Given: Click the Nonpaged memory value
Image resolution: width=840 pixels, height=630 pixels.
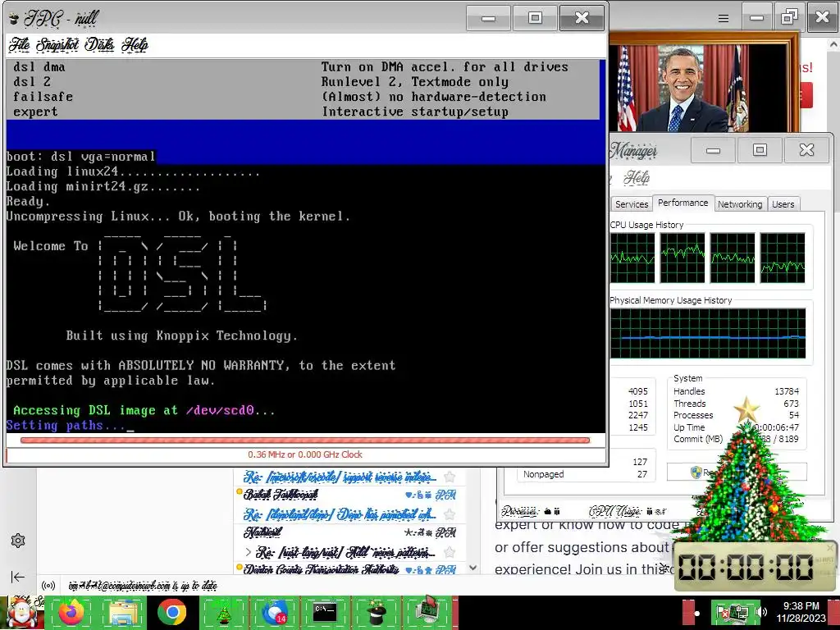Looking at the screenshot, I should click(642, 474).
